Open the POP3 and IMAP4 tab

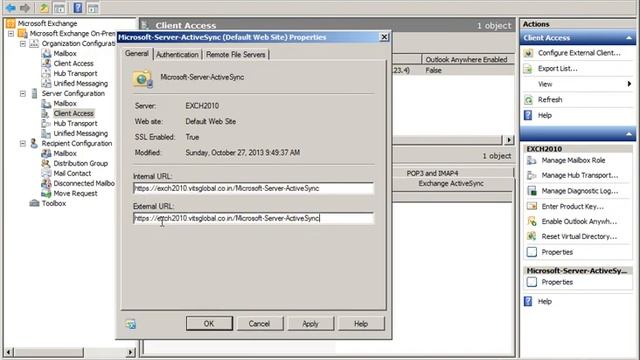click(x=432, y=173)
